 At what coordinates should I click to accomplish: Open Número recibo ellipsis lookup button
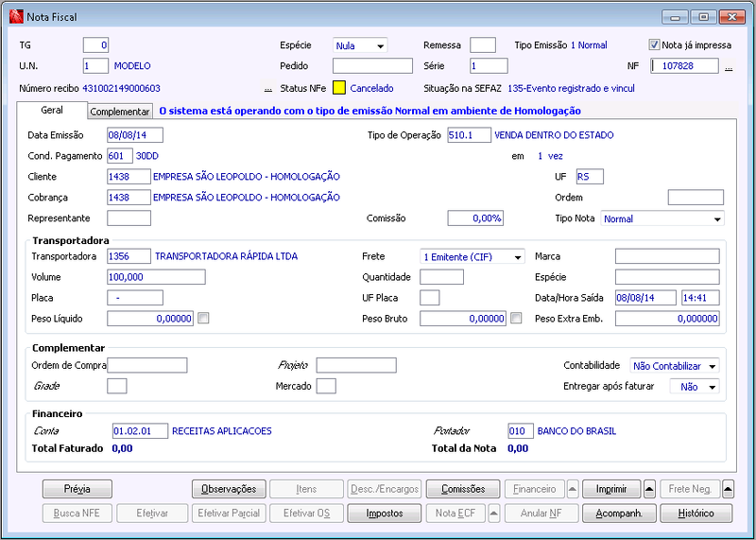(x=268, y=89)
